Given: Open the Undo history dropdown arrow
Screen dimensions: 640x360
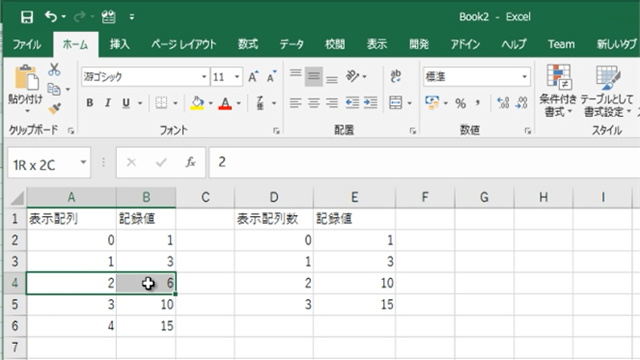Looking at the screenshot, I should 64,17.
